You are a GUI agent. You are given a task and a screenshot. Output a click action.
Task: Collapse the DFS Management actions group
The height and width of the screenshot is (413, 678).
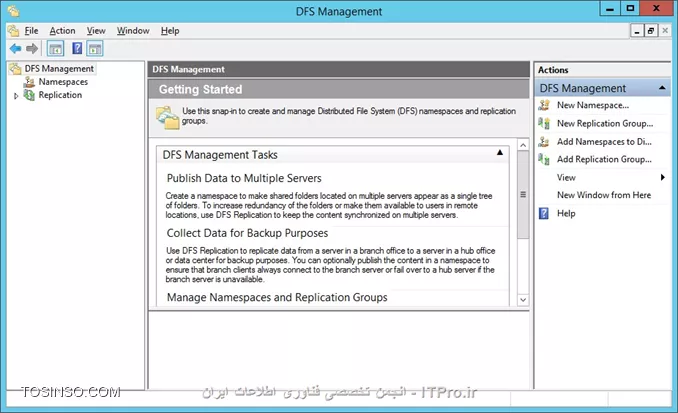coord(662,88)
